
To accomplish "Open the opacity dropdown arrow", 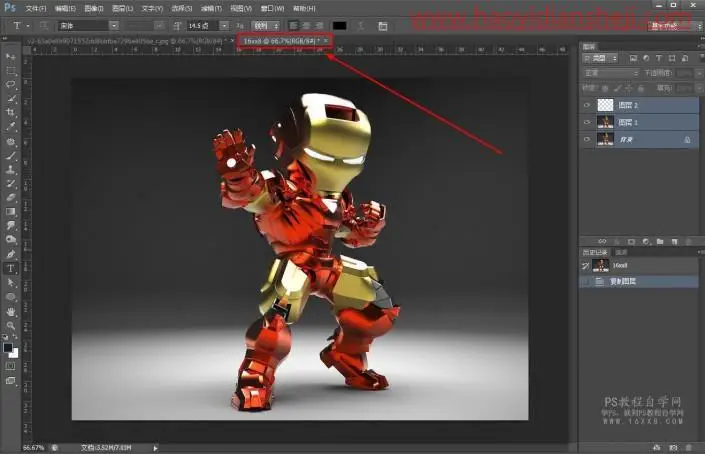I will [x=698, y=73].
